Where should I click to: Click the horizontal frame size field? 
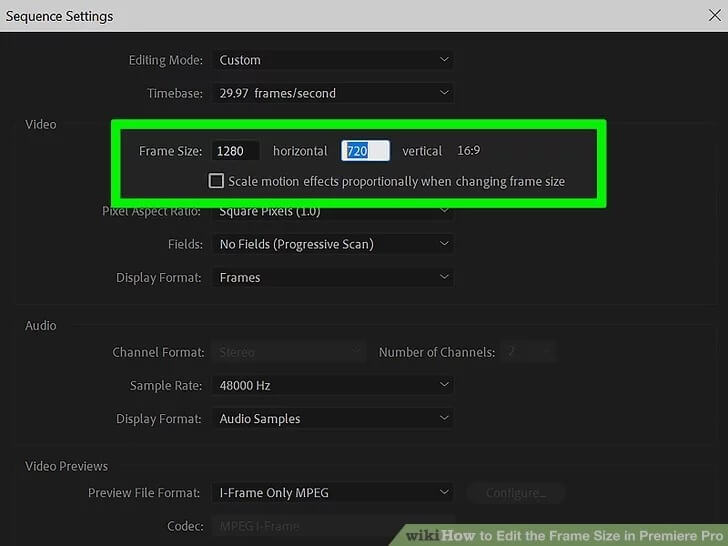click(x=235, y=151)
